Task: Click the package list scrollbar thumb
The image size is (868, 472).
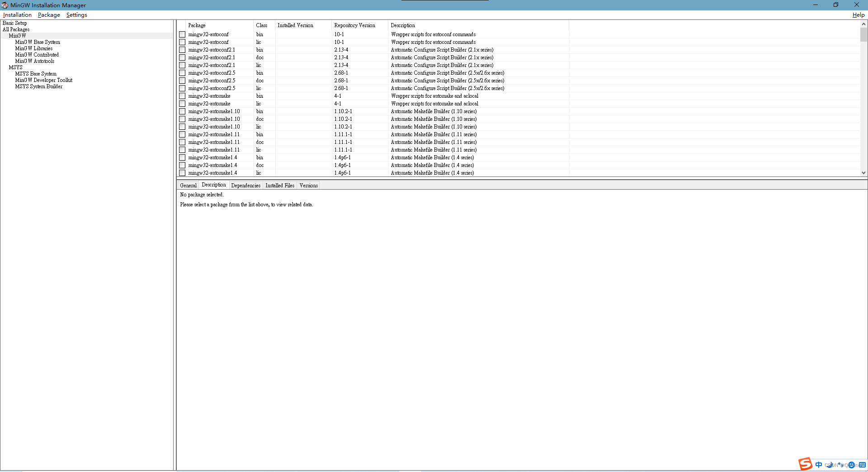Action: (863, 34)
